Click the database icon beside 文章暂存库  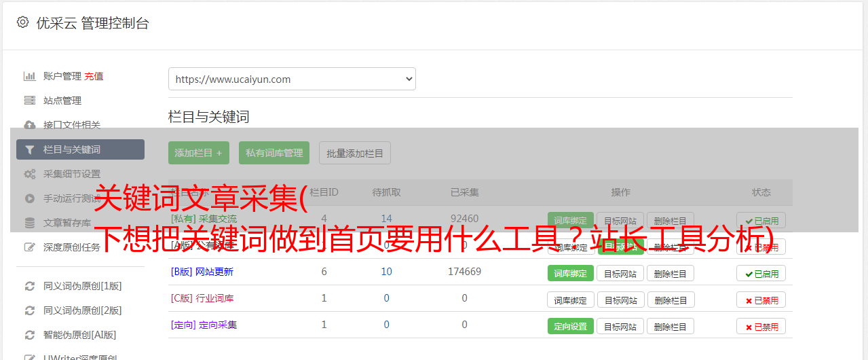pyautogui.click(x=29, y=223)
